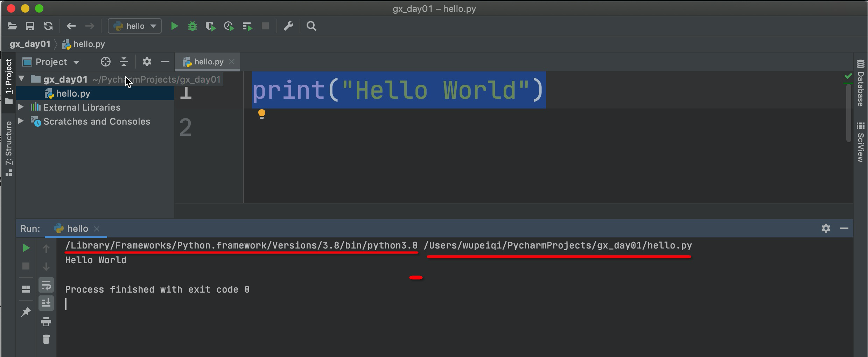
Task: Click hello.py in the breadcrumb bar
Action: tap(84, 44)
